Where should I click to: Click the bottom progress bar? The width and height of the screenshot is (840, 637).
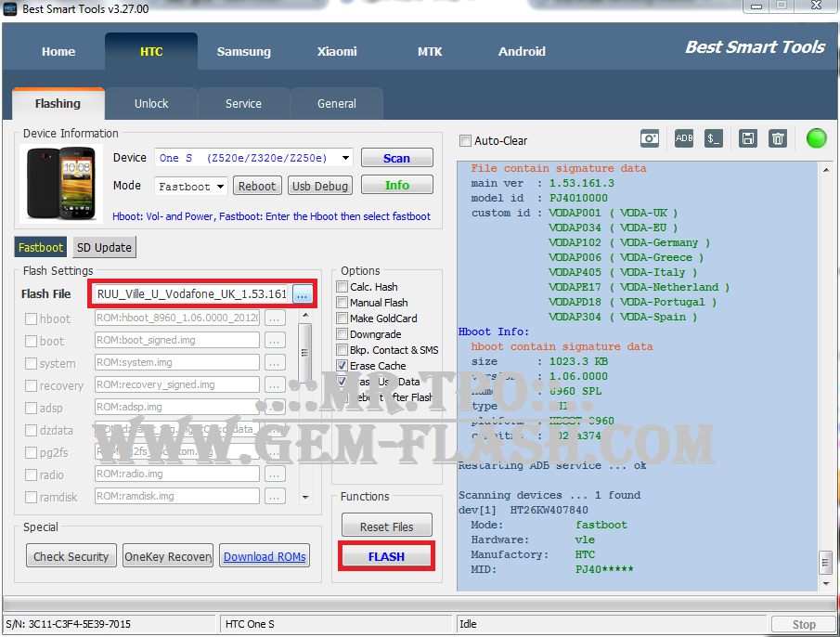(x=420, y=604)
